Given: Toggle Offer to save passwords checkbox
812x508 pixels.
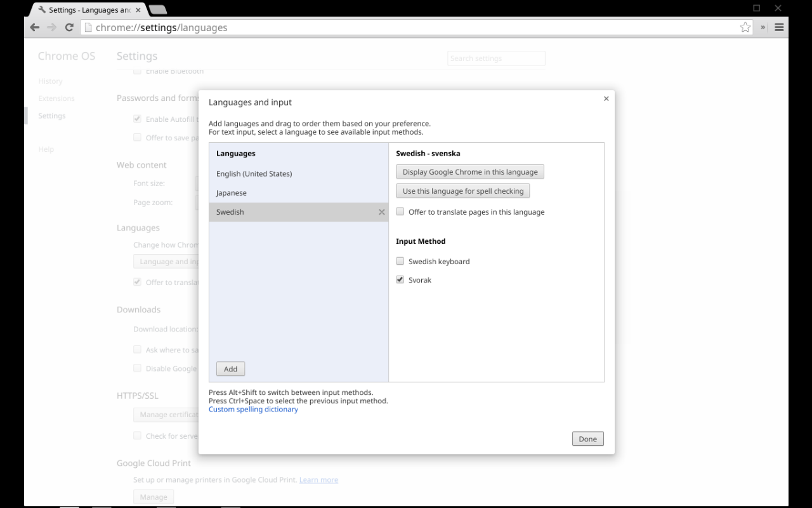Looking at the screenshot, I should [x=137, y=137].
